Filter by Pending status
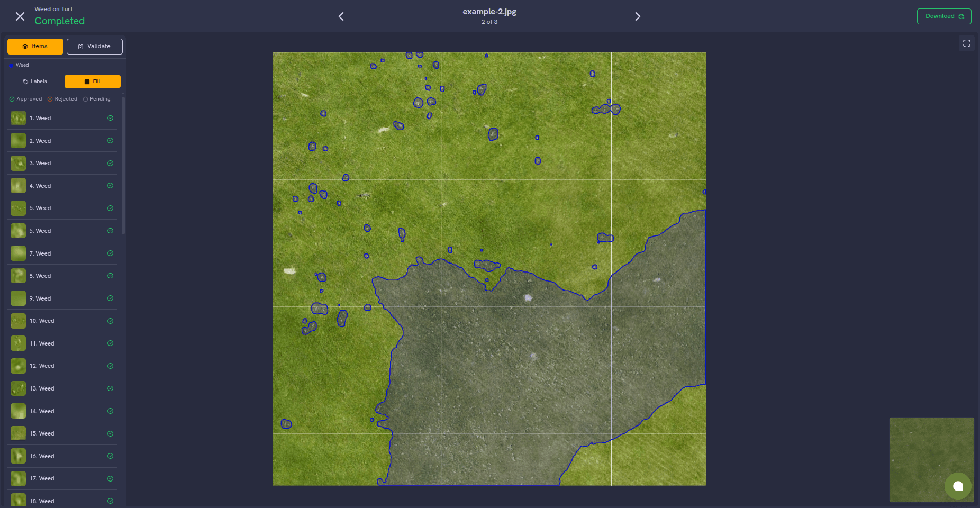This screenshot has height=508, width=980. 97,99
